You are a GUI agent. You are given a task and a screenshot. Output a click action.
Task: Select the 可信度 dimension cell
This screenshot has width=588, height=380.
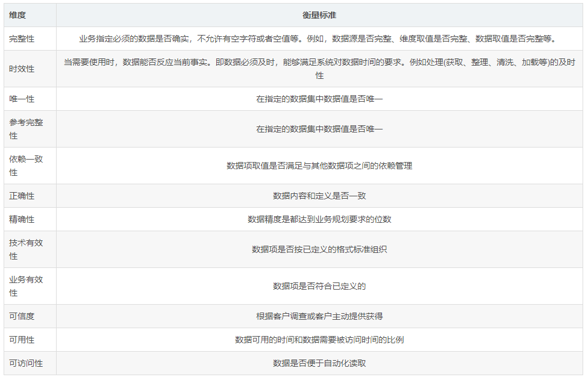(30, 316)
